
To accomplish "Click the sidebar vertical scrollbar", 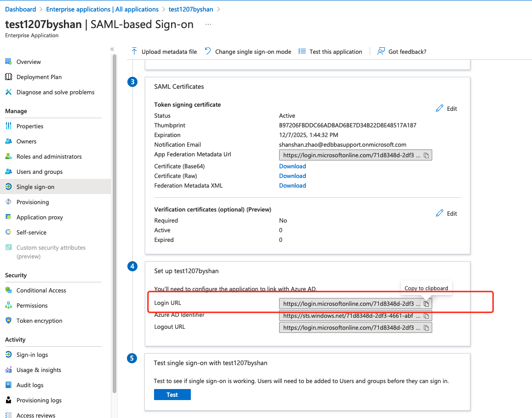I will pos(114,224).
